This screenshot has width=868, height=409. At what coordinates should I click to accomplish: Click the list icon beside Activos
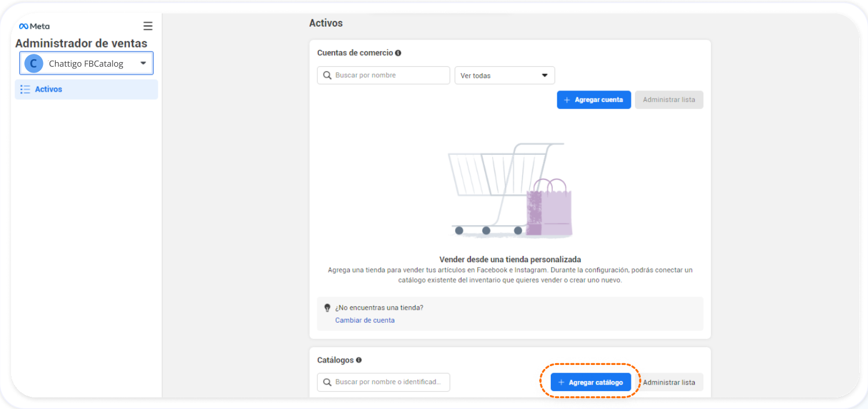(25, 89)
